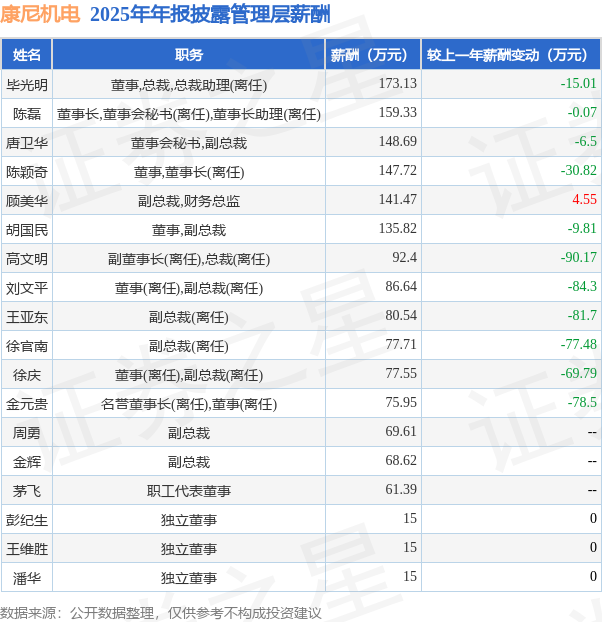Click salary value 147.72
The image size is (602, 622).
tap(397, 170)
